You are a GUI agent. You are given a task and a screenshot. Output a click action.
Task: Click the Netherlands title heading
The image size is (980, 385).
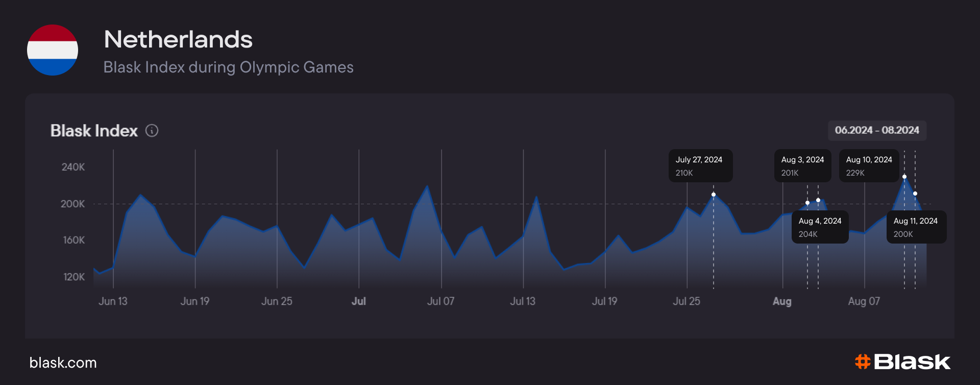178,39
